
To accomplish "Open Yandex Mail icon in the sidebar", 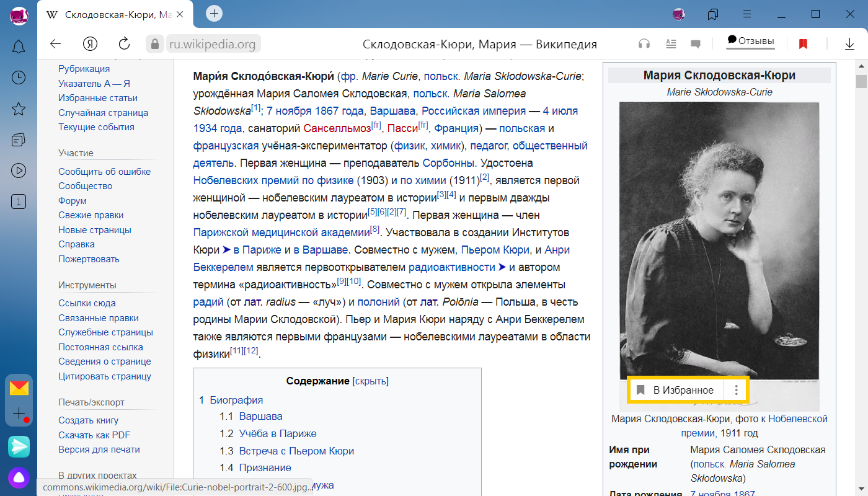I will tap(19, 388).
